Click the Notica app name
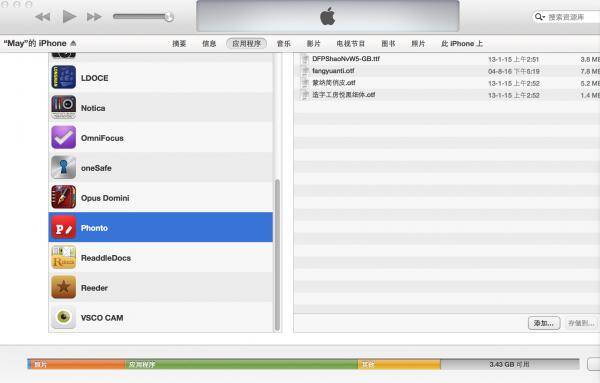The width and height of the screenshot is (600, 383). coord(93,108)
